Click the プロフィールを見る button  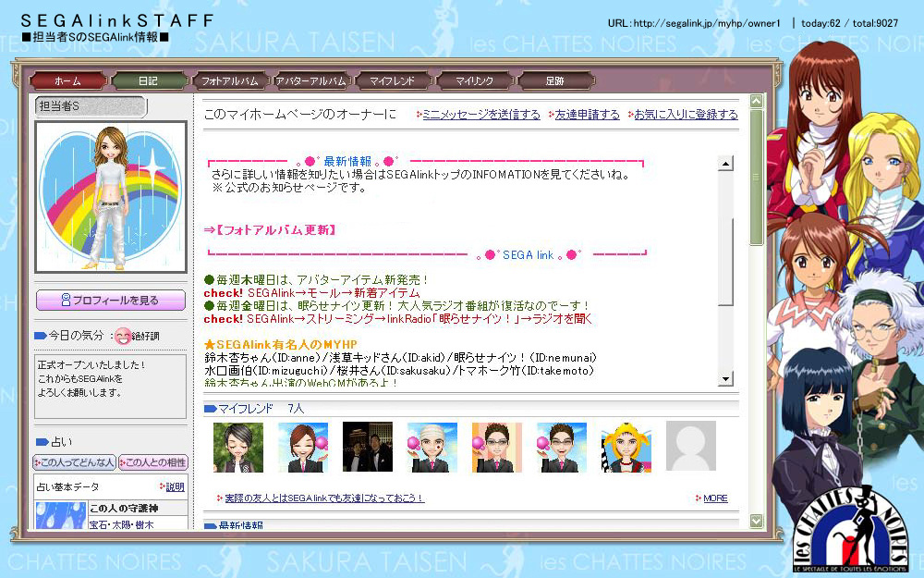pos(111,301)
